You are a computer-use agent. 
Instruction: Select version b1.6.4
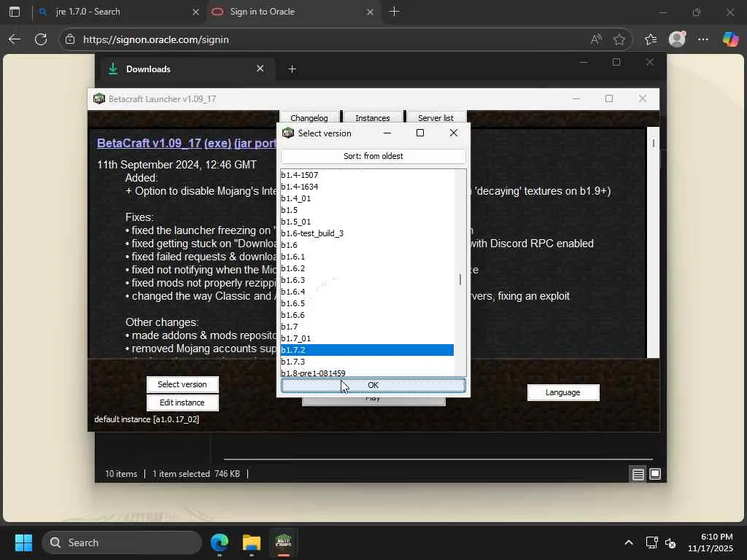coord(367,292)
